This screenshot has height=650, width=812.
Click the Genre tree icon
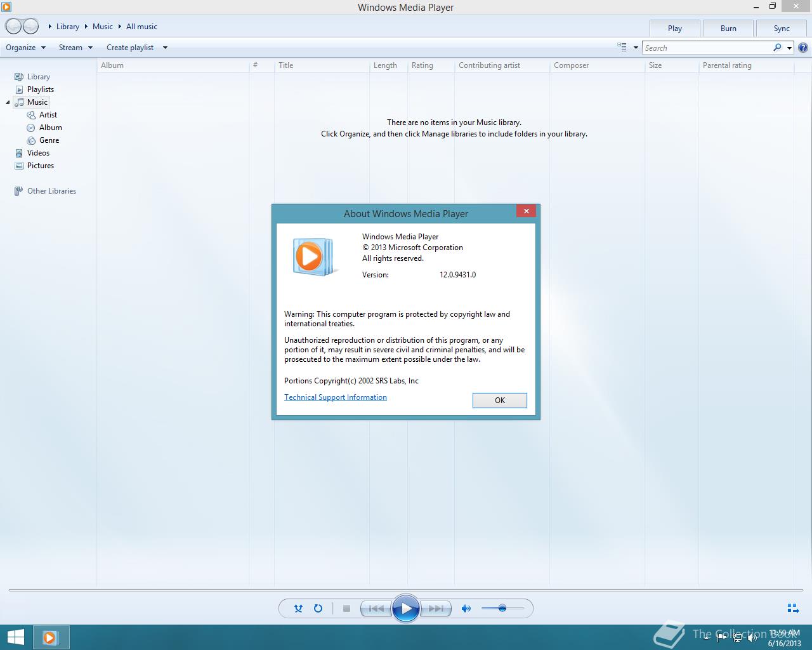(31, 140)
